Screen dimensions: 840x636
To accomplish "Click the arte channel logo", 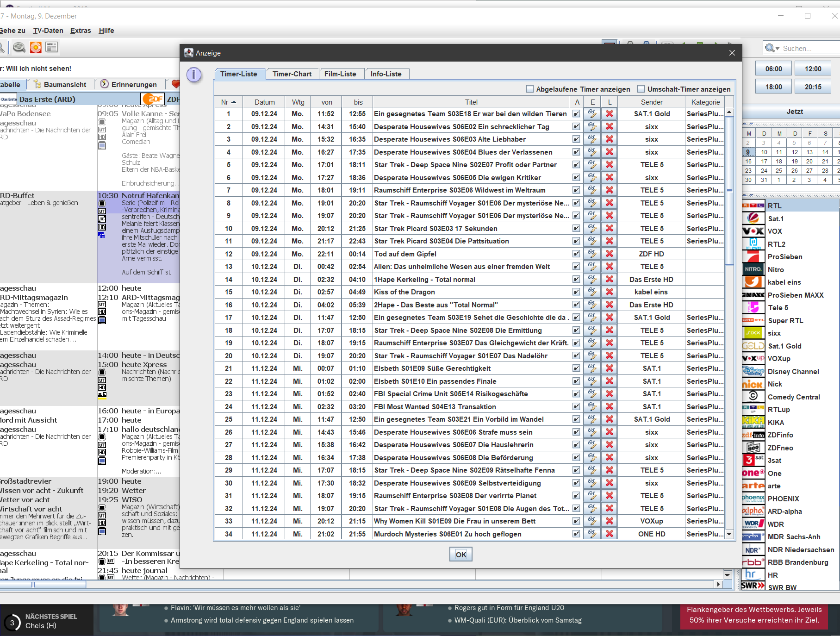I will click(753, 486).
